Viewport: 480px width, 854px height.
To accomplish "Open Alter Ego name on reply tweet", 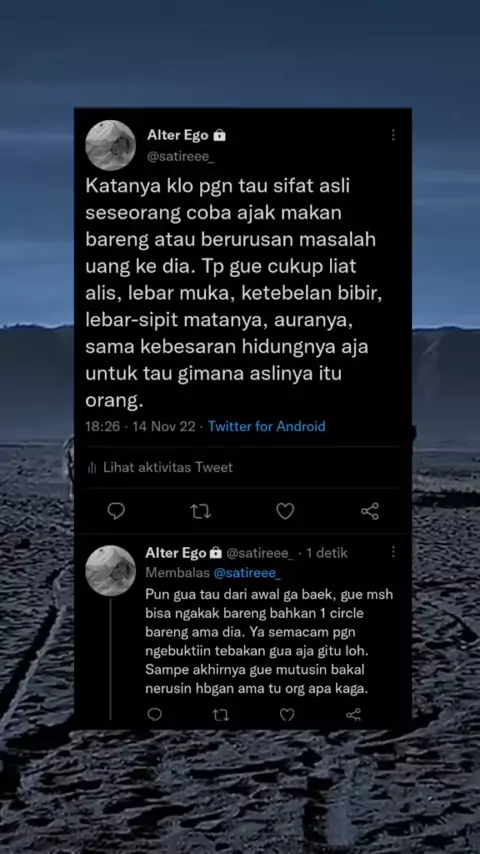I will 176,553.
